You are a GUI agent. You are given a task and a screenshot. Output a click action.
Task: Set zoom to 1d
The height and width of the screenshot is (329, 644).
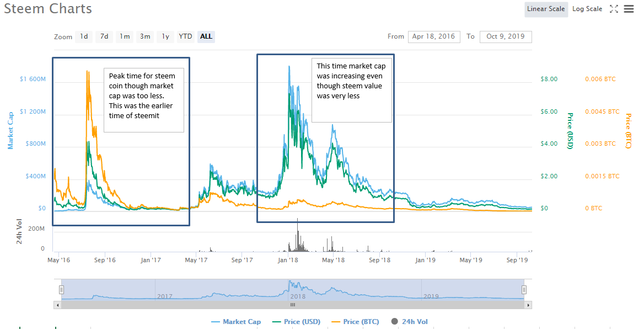pyautogui.click(x=84, y=36)
